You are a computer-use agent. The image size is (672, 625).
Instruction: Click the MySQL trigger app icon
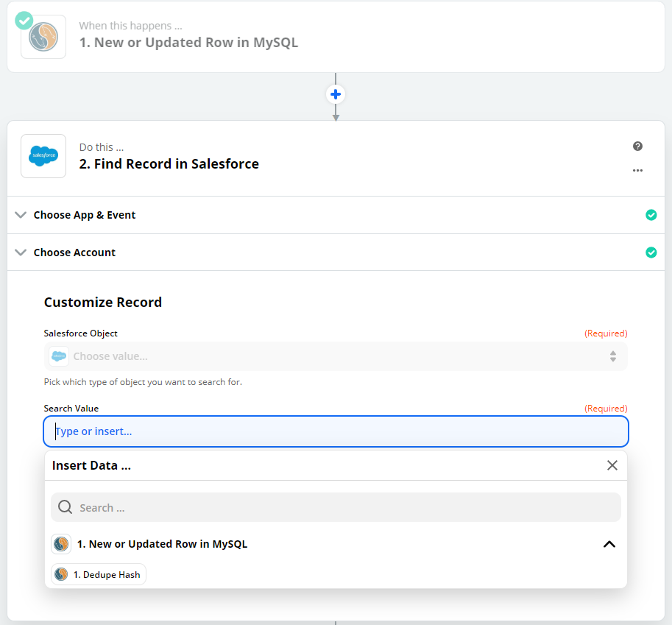click(x=43, y=37)
